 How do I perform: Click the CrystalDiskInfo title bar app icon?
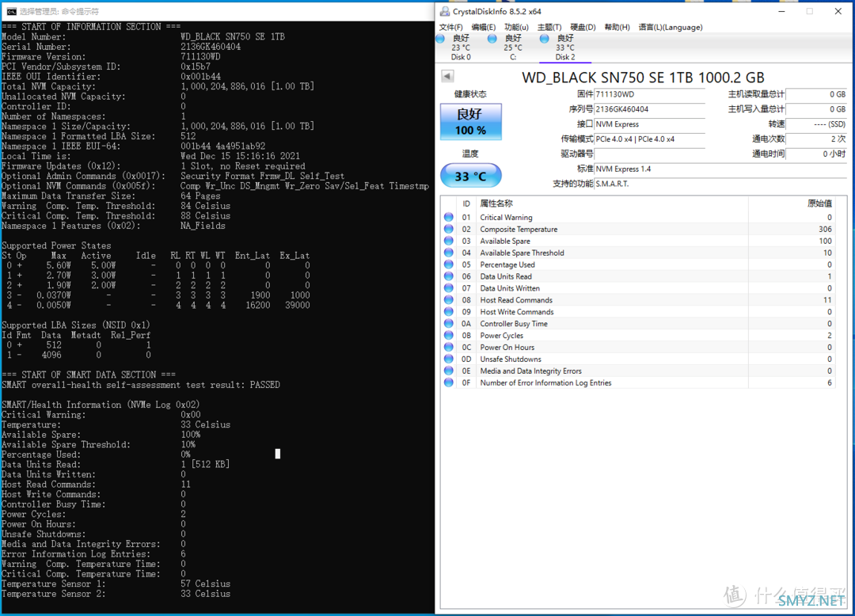tap(444, 11)
